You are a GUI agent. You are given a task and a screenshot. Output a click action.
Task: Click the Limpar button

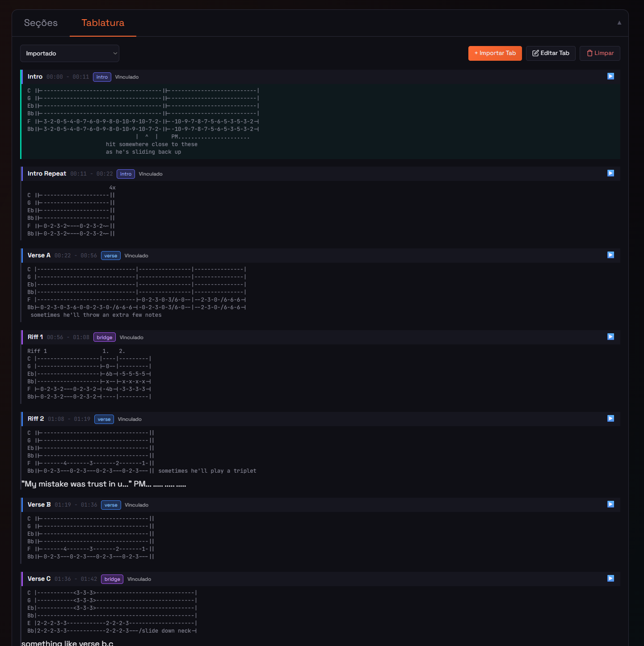coord(600,53)
